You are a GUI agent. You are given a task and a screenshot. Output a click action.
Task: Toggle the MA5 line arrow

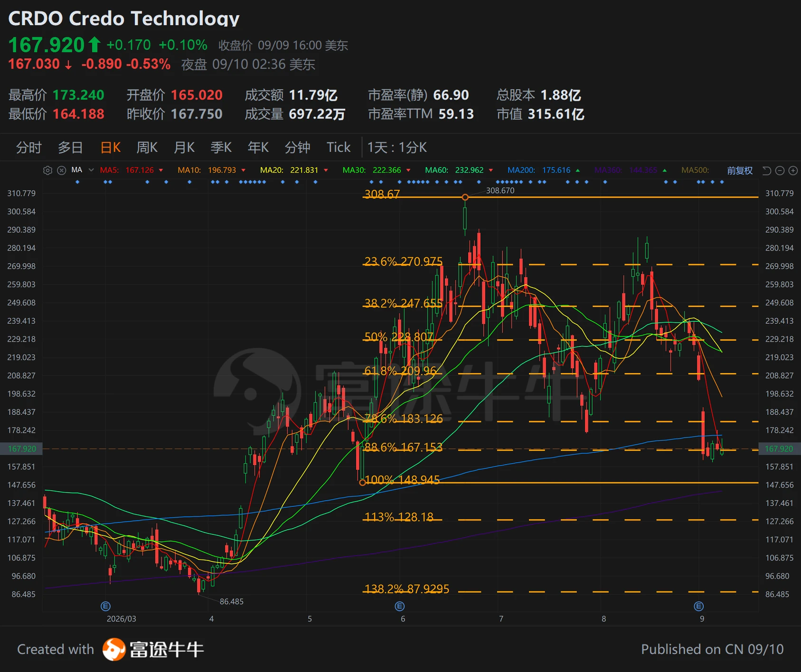click(x=161, y=170)
